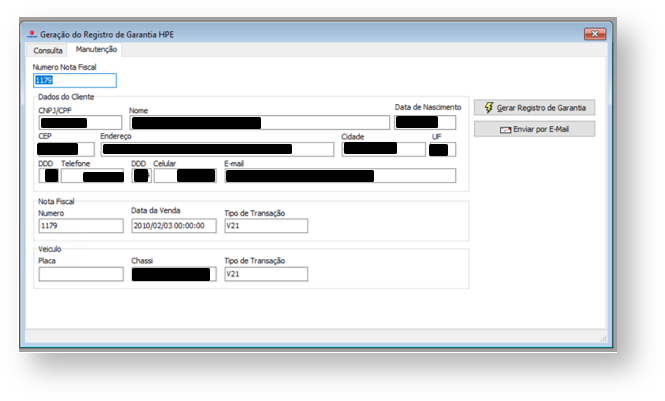Click the UF field
Viewport: 665px width, 401px height.
(x=442, y=150)
